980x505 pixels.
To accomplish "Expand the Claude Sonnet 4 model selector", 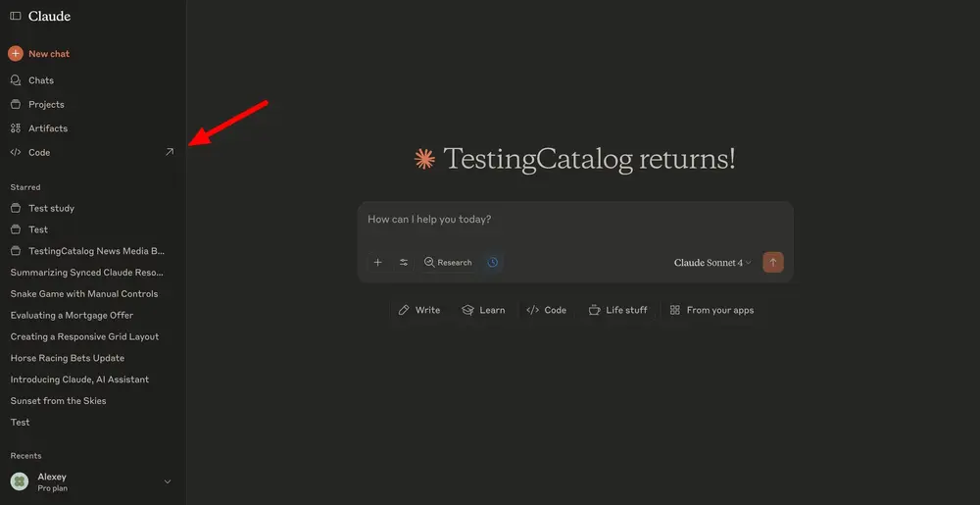I will (x=712, y=263).
